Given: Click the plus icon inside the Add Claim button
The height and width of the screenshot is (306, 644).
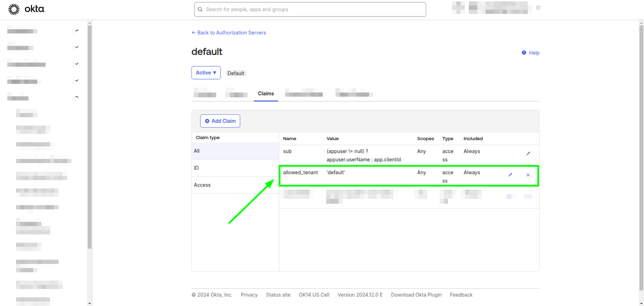Looking at the screenshot, I should (207, 121).
